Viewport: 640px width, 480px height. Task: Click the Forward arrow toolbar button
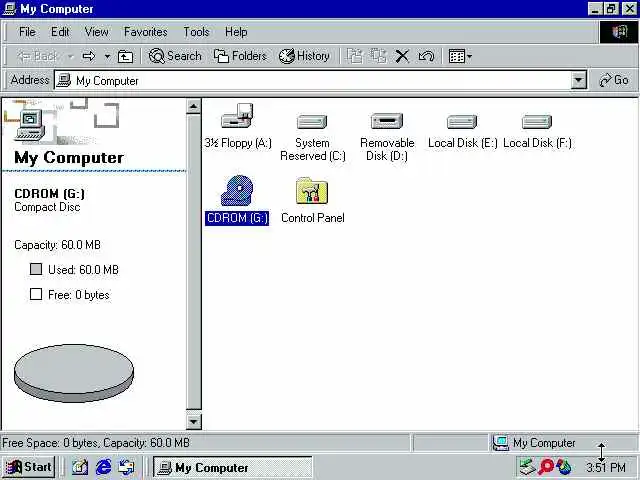click(89, 56)
